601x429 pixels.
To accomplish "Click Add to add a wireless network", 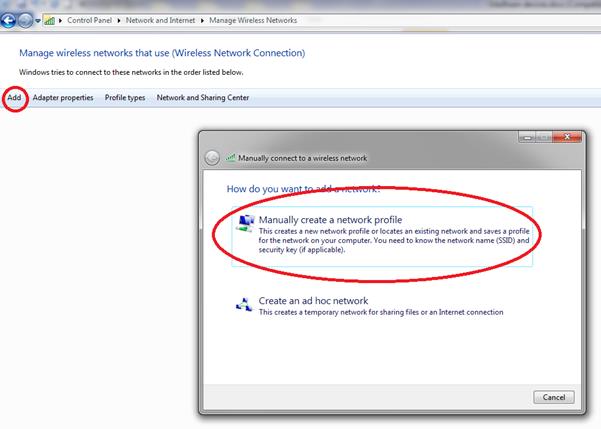I will [14, 98].
